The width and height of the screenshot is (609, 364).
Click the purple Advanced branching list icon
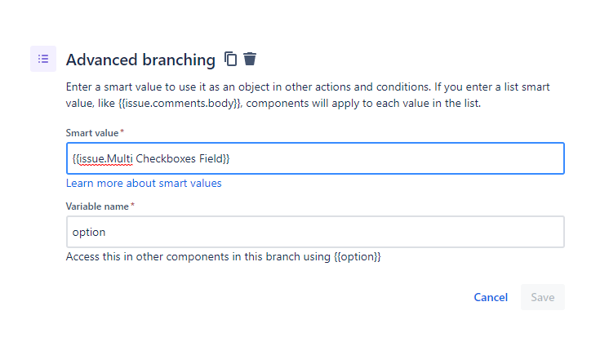[43, 59]
